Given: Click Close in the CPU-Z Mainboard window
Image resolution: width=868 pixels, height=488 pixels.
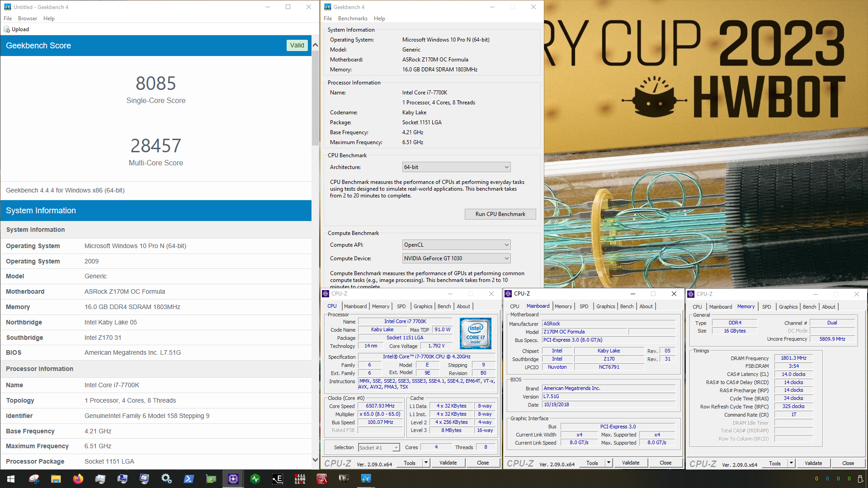Looking at the screenshot, I should click(665, 463).
